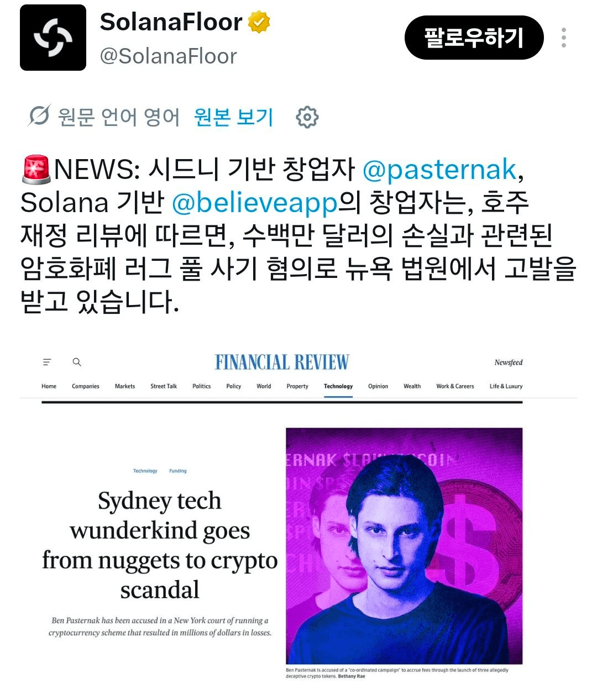Open the @believeapp mention
Image resolution: width=597 pixels, height=700 pixels.
point(254,203)
